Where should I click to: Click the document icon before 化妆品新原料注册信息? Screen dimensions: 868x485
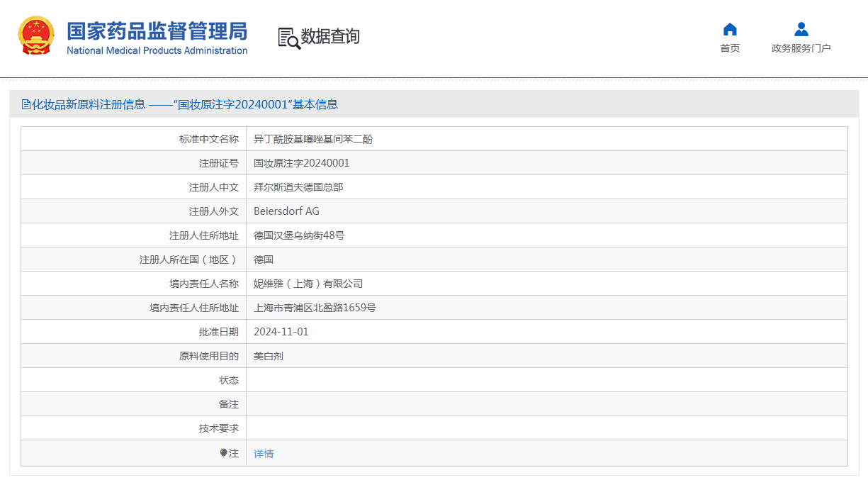click(26, 105)
